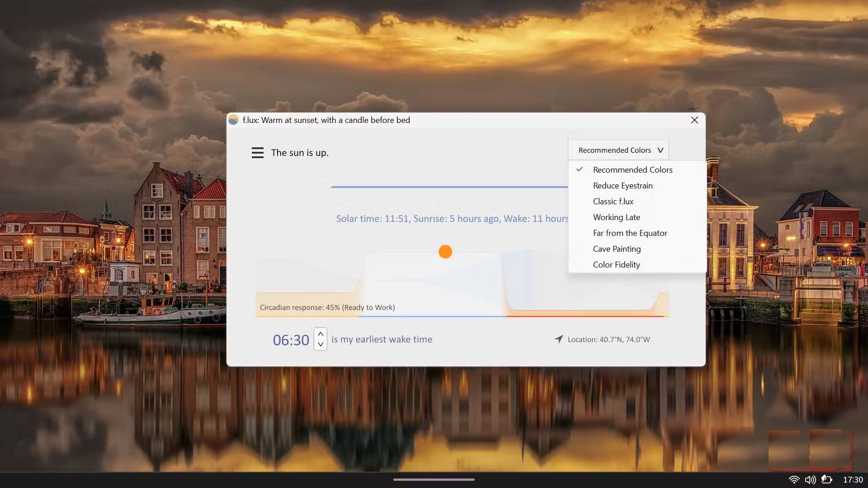Click the location arrow beside the coordinates

tap(559, 339)
